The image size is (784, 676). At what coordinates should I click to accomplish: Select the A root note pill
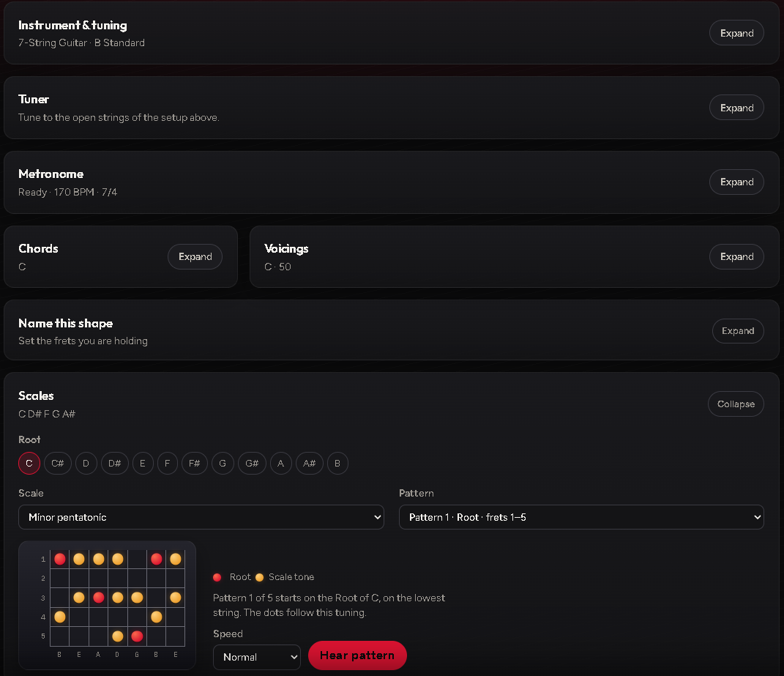[x=280, y=464]
